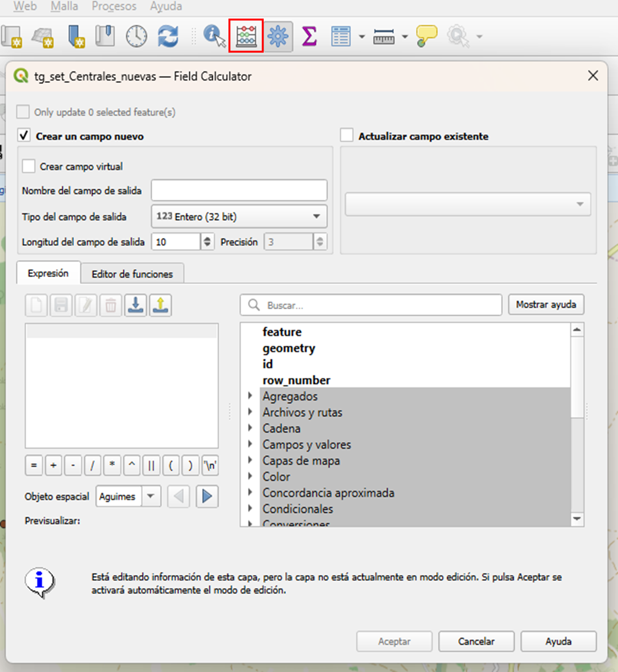618x672 pixels.
Task: Click the Ayuda button at dialog bottom
Action: click(x=558, y=641)
